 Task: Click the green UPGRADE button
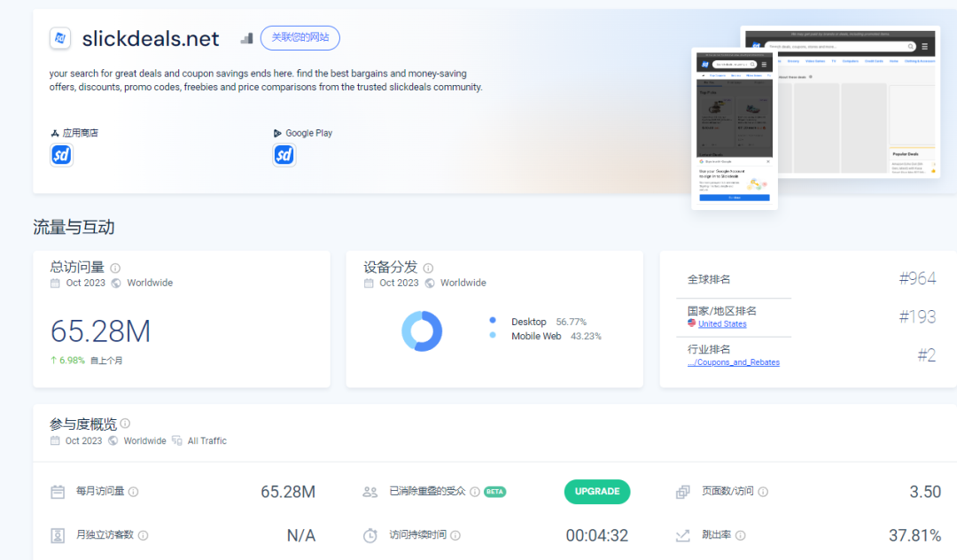(597, 492)
